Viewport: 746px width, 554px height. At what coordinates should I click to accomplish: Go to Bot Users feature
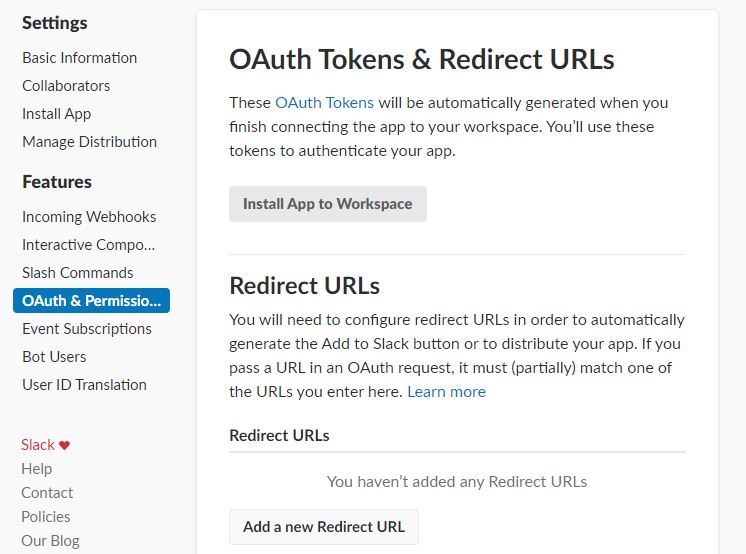(54, 357)
